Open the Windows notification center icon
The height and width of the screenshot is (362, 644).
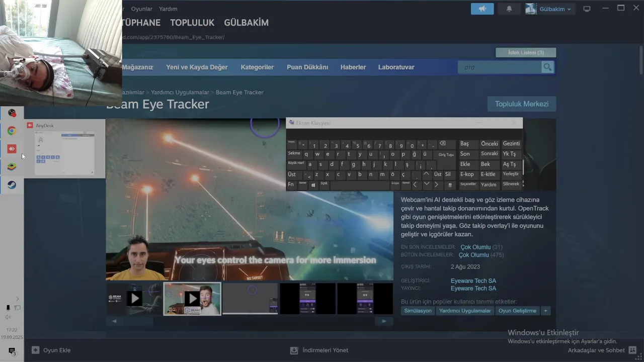12,351
